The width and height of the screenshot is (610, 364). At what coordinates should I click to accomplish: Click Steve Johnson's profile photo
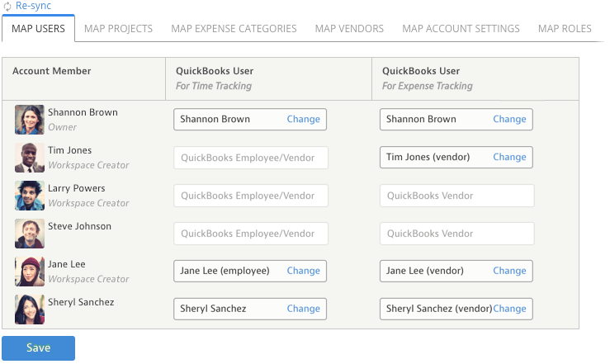tap(30, 234)
